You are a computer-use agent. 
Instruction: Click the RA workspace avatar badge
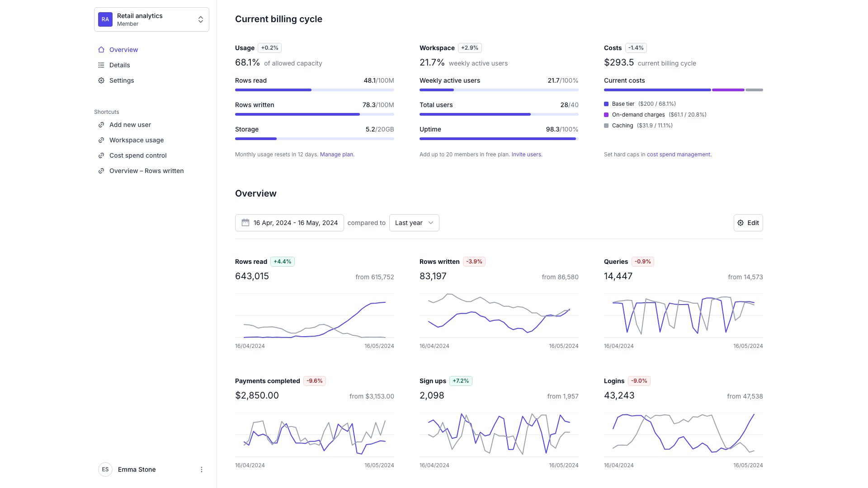point(105,19)
